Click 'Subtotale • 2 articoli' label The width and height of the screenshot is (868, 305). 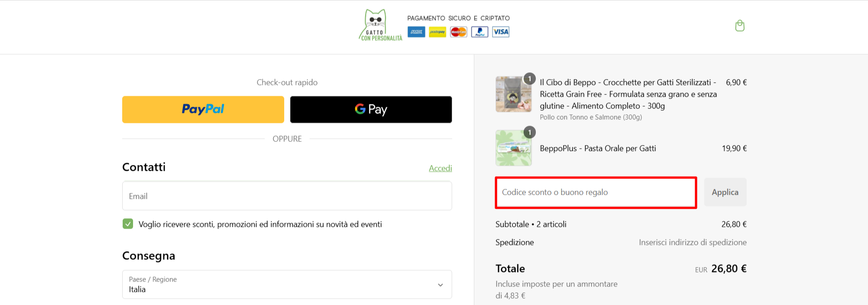click(531, 224)
